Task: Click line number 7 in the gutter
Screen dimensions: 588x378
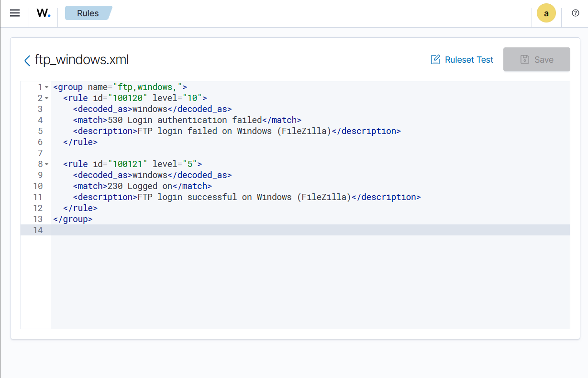Action: (x=40, y=153)
